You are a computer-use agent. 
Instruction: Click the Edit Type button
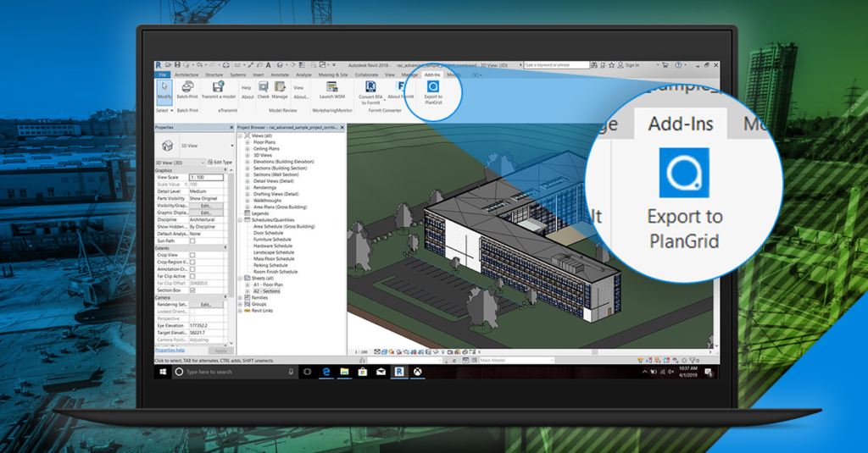pos(219,162)
